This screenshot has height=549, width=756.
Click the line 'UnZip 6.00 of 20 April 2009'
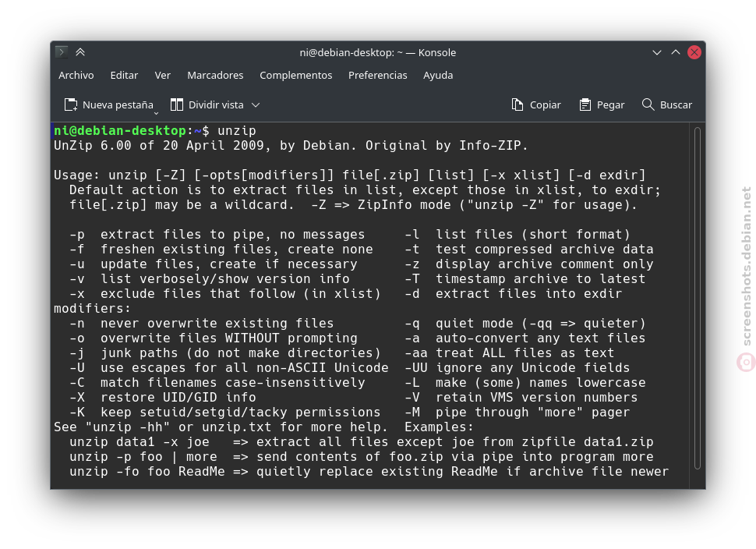click(x=159, y=146)
